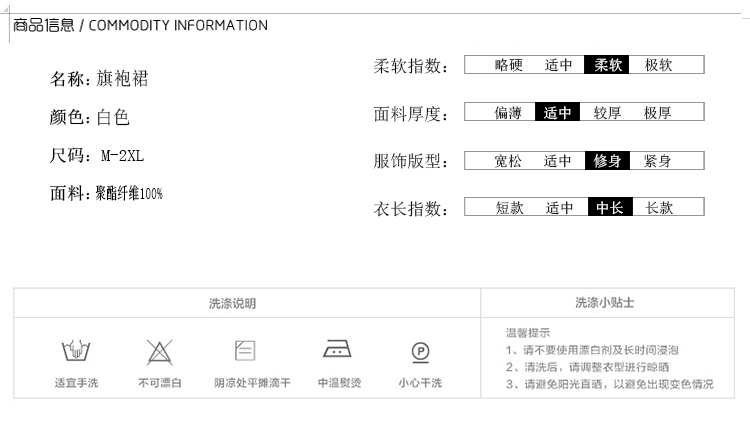Click the 中温熨烫 caption text
This screenshot has height=432, width=750.
pos(340,383)
